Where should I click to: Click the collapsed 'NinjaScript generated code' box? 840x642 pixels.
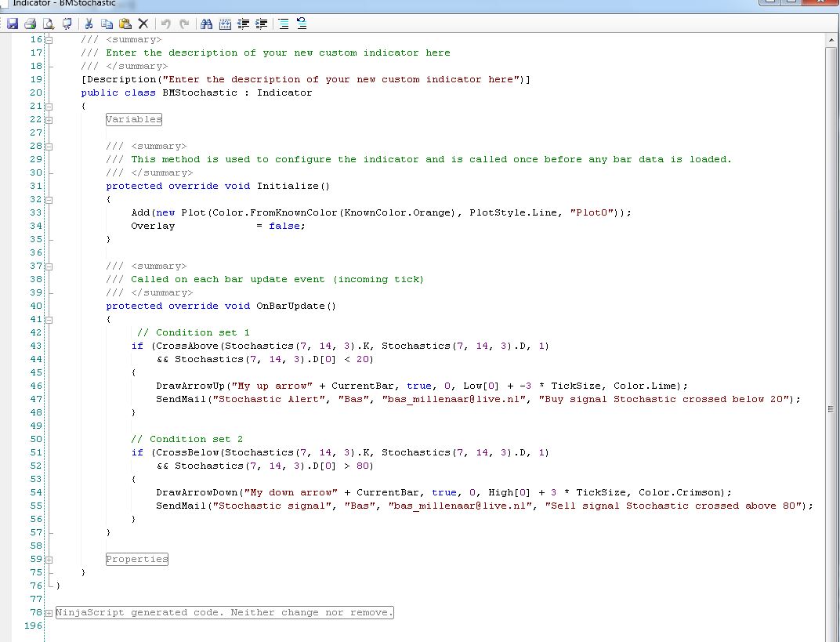[x=224, y=612]
